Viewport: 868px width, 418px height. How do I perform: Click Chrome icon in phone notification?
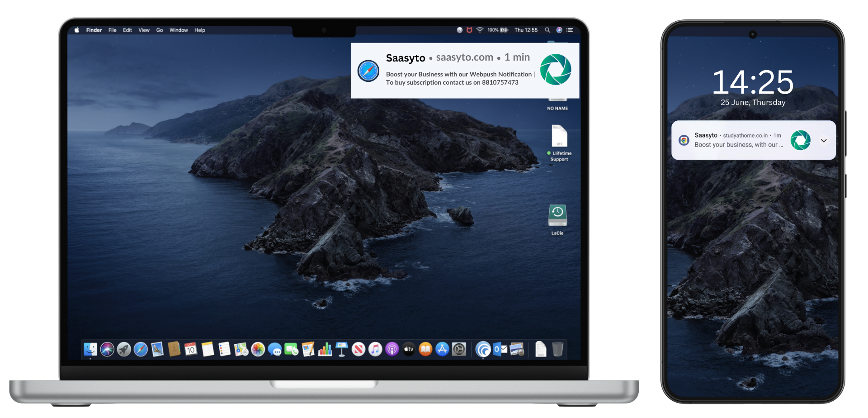[x=684, y=140]
